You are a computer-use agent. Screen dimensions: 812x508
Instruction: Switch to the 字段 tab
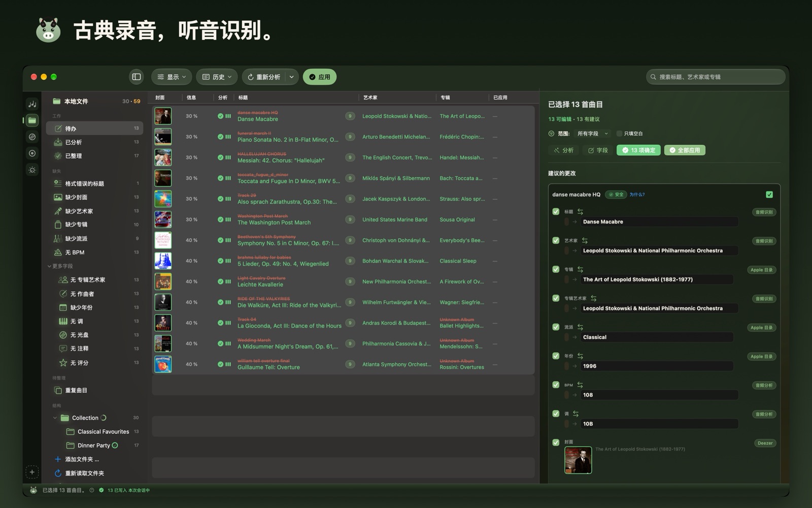point(597,150)
